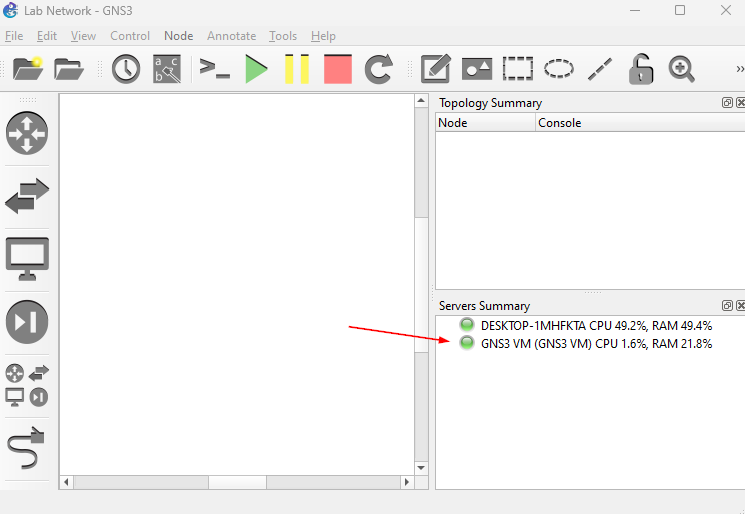Click the workspace scroll right arrow
This screenshot has height=514, width=745.
coord(407,482)
